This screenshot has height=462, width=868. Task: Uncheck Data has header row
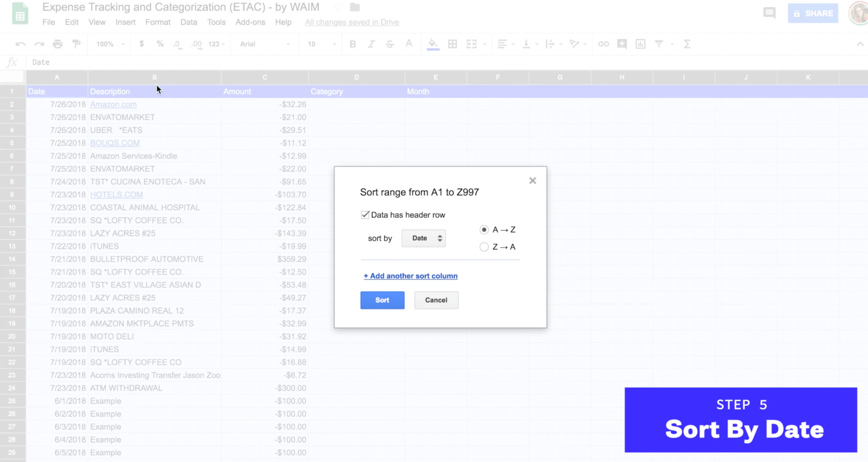(x=365, y=215)
